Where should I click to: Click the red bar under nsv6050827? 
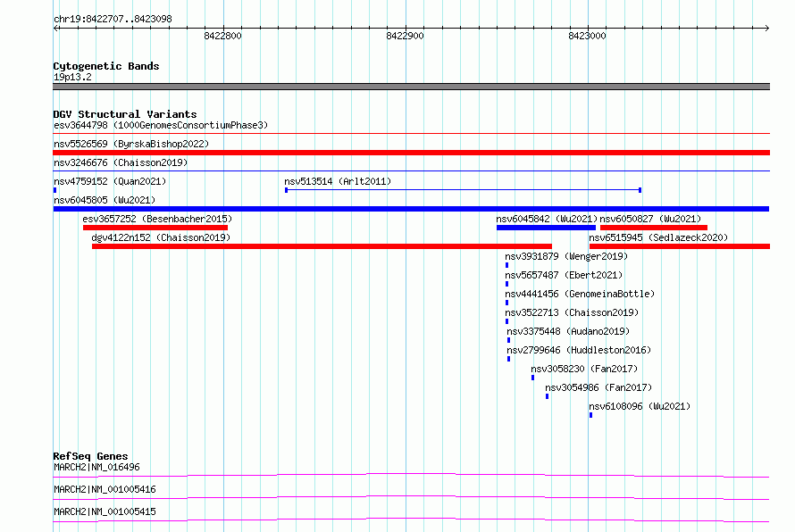[x=654, y=228]
